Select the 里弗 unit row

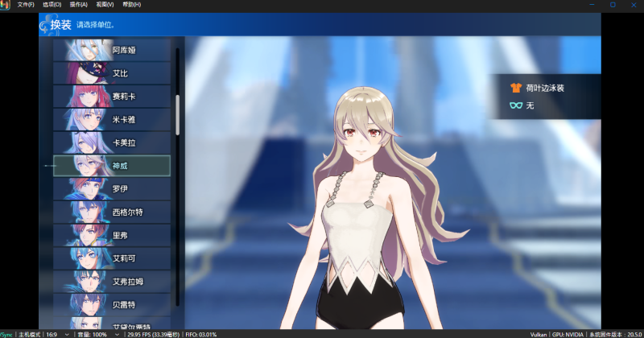point(112,235)
